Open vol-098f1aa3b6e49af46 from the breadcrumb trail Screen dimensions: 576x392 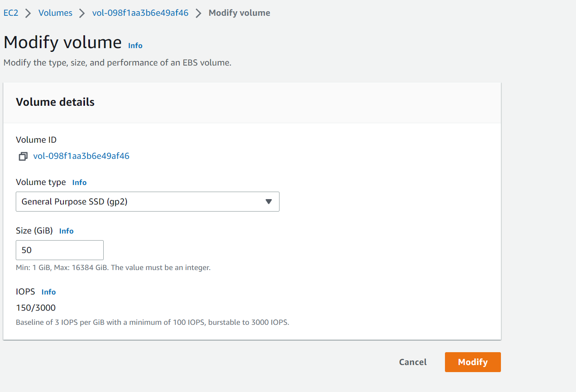(140, 13)
